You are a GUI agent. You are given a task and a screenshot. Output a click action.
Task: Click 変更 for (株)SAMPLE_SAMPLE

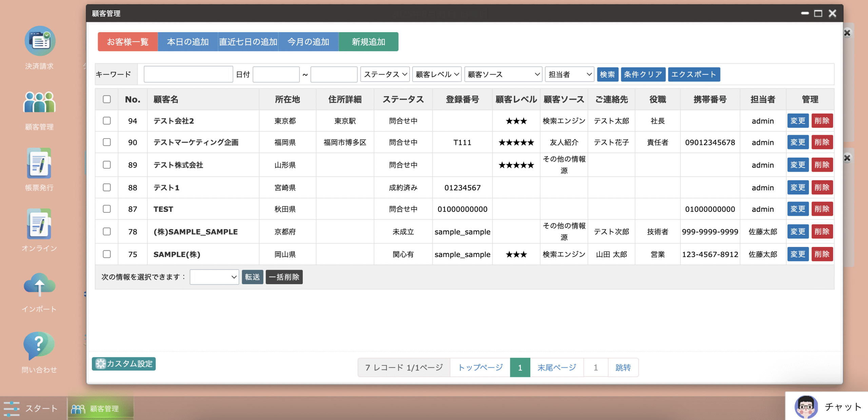click(x=798, y=232)
